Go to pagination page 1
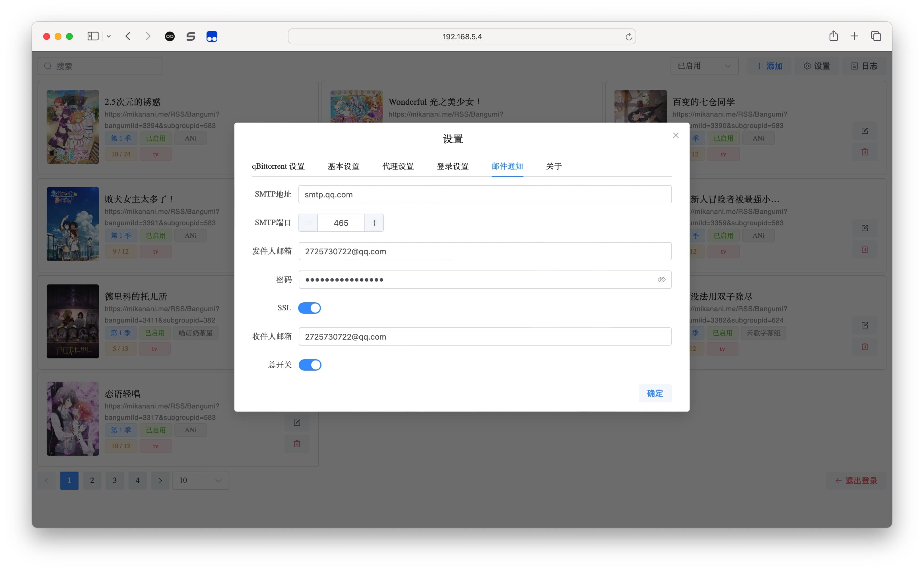Screen dimensions: 924x570 [69, 481]
